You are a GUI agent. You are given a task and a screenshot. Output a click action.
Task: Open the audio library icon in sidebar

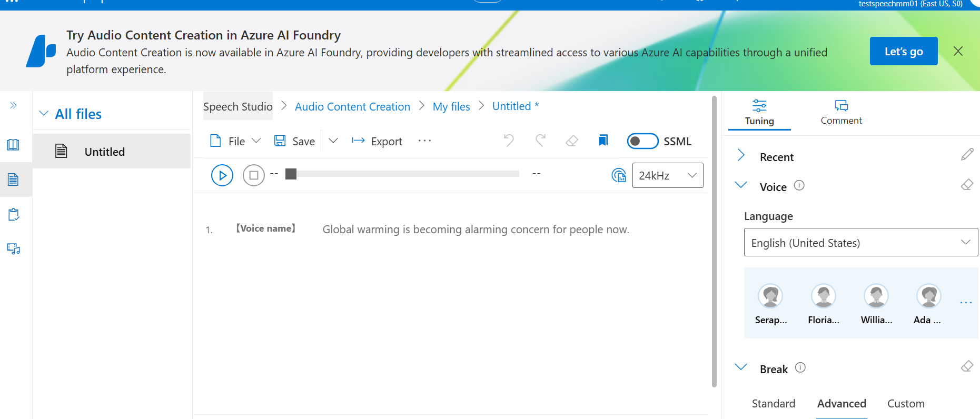click(14, 248)
